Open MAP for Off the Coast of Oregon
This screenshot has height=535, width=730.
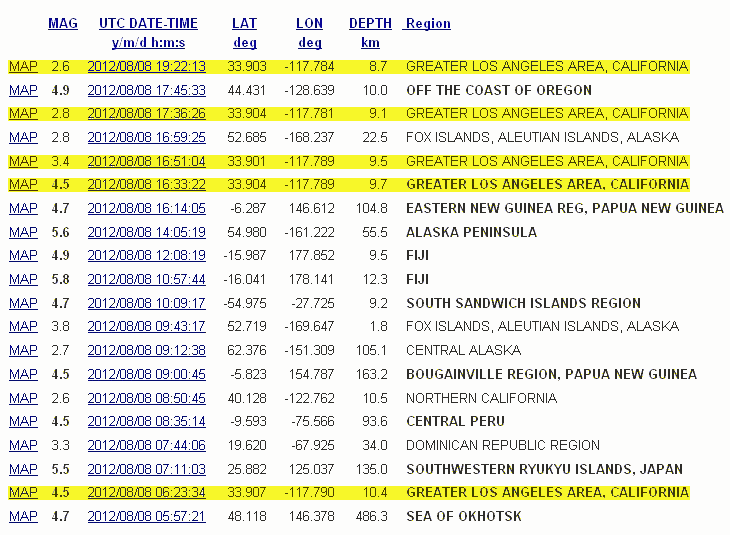(x=23, y=90)
